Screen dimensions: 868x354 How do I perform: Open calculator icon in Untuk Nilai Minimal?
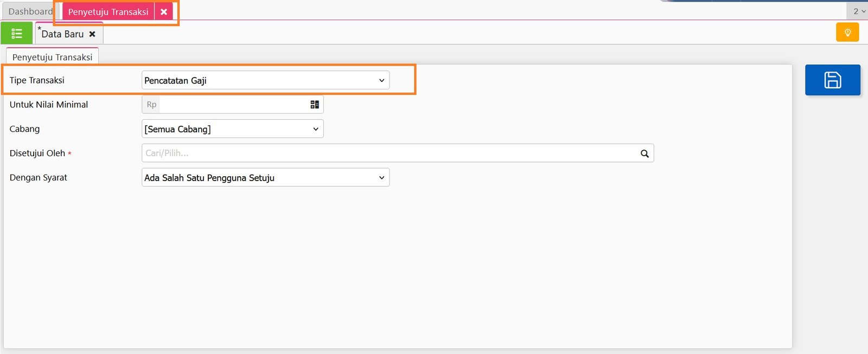(315, 105)
